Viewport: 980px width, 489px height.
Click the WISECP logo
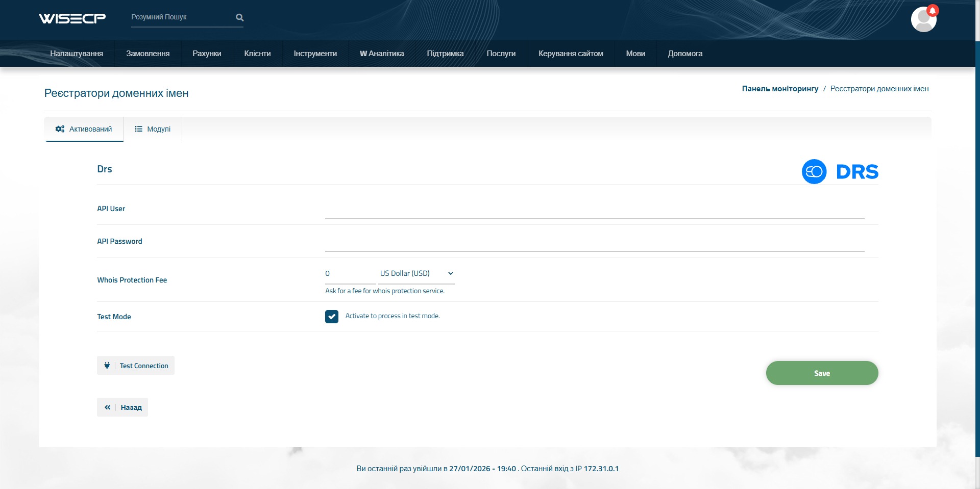[72, 18]
